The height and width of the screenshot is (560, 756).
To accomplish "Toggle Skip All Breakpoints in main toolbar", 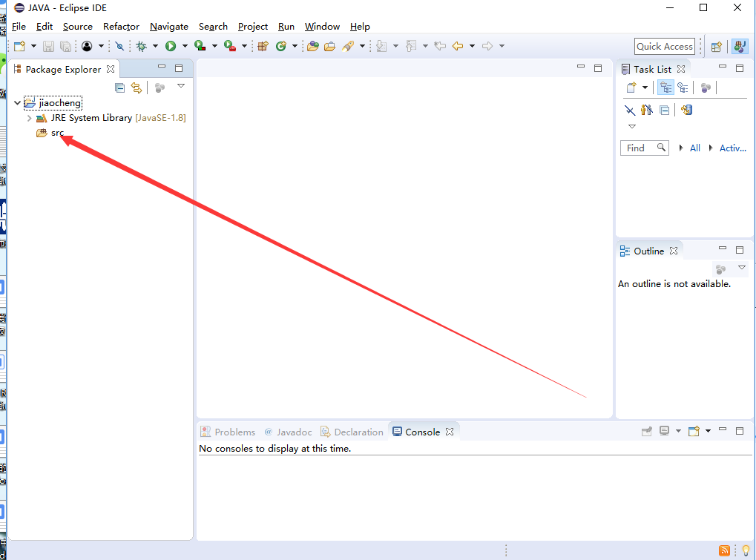I will click(119, 46).
